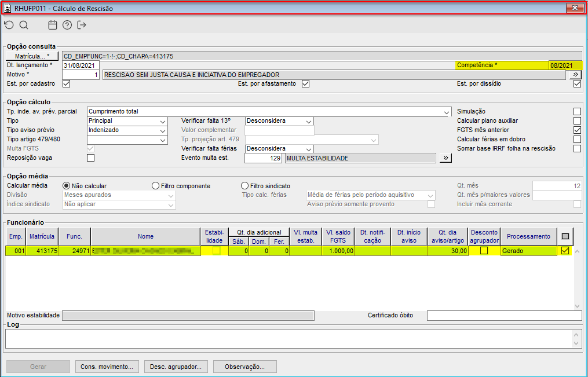
Task: Click the Vl. saldo FGTS column header
Action: pyautogui.click(x=338, y=236)
